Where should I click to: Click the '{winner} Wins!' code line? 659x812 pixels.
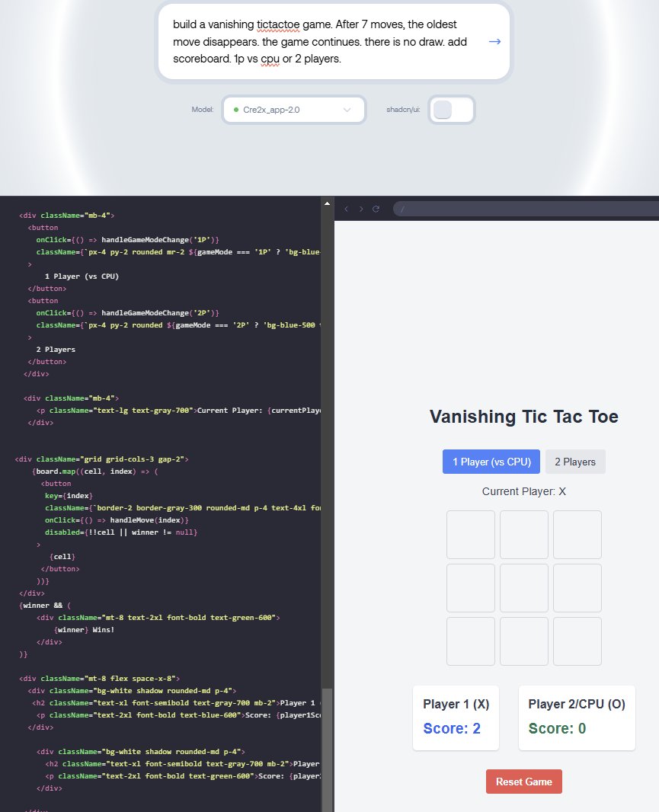84,630
